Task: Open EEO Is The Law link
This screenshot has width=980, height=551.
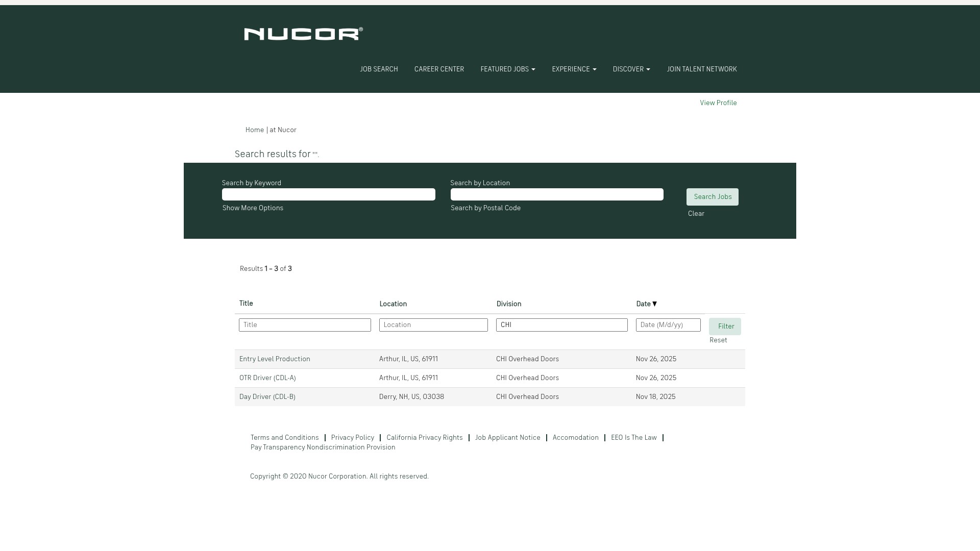Action: [x=633, y=438]
